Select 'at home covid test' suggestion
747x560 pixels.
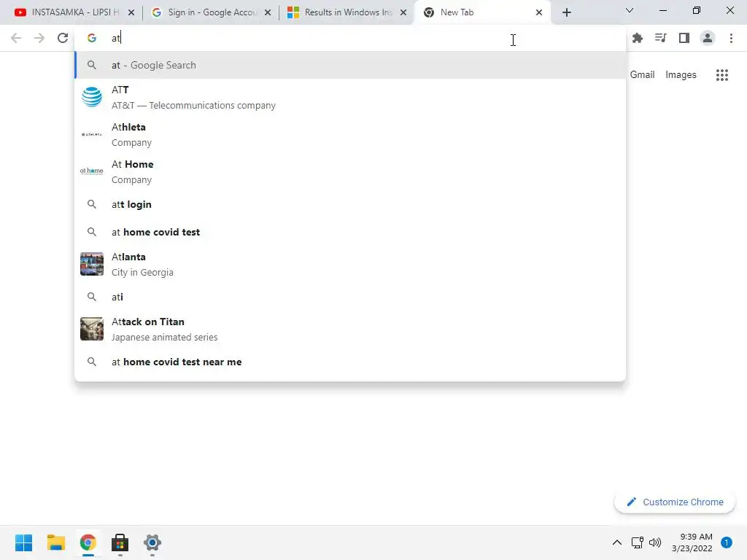click(350, 232)
